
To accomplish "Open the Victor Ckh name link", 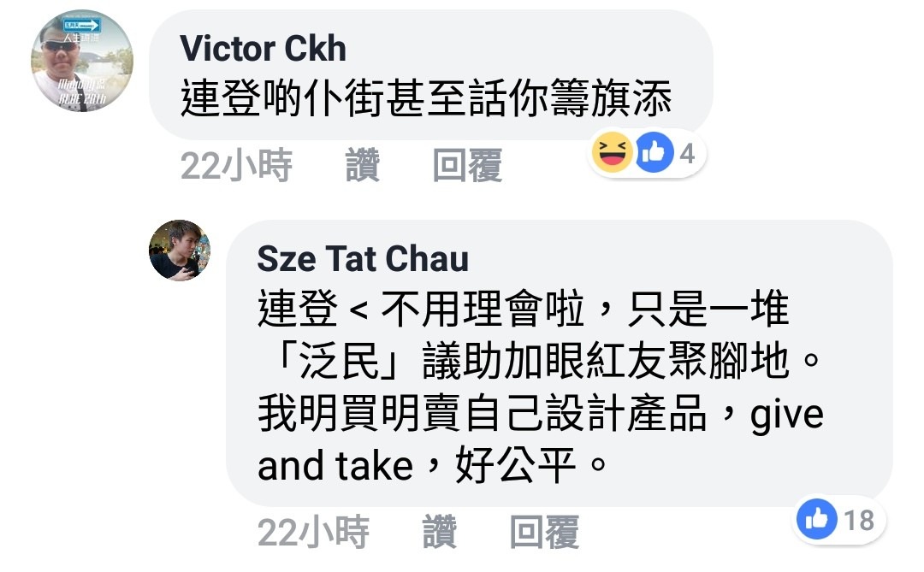I will click(263, 48).
